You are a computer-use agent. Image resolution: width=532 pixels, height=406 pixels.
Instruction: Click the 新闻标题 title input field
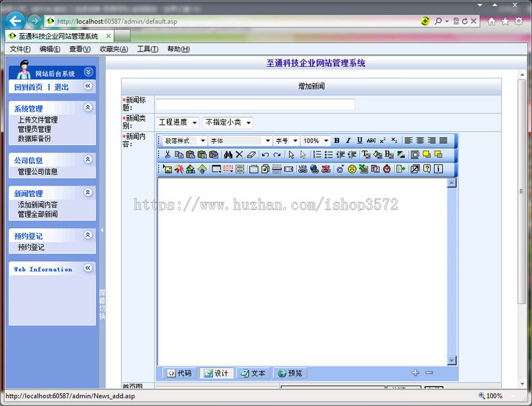255,104
